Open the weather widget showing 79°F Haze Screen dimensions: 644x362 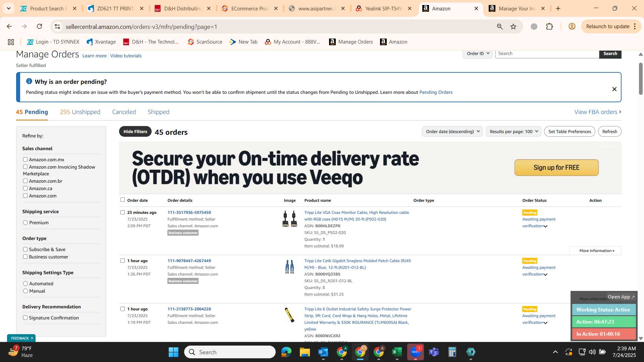[20, 352]
